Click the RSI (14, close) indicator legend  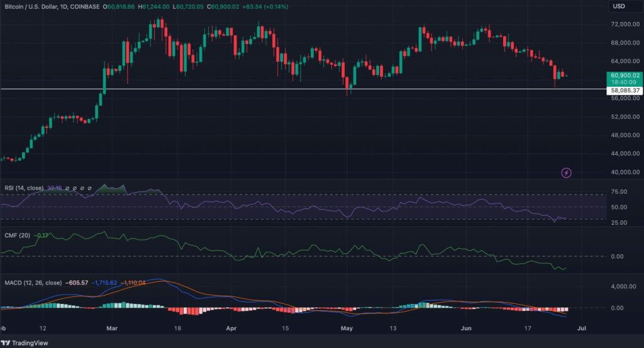24,188
